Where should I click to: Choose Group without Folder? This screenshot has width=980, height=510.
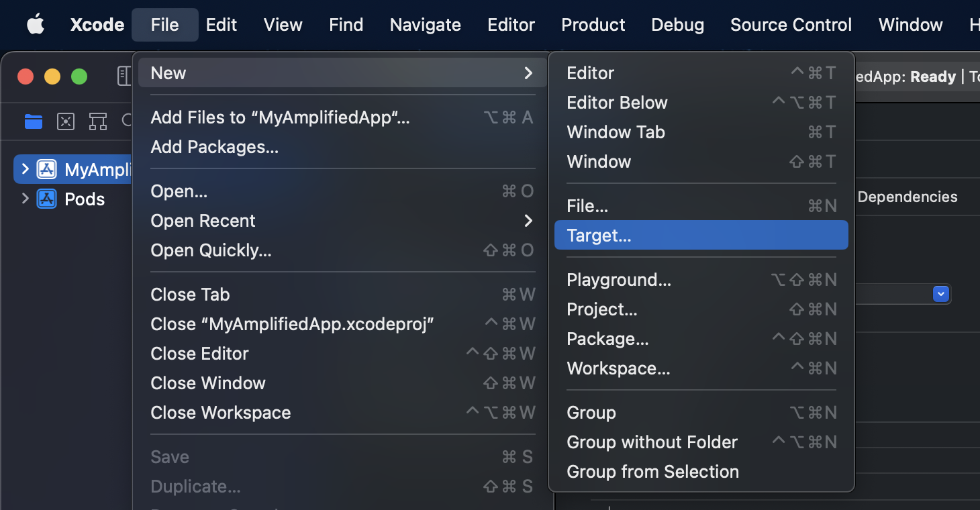coord(701,442)
